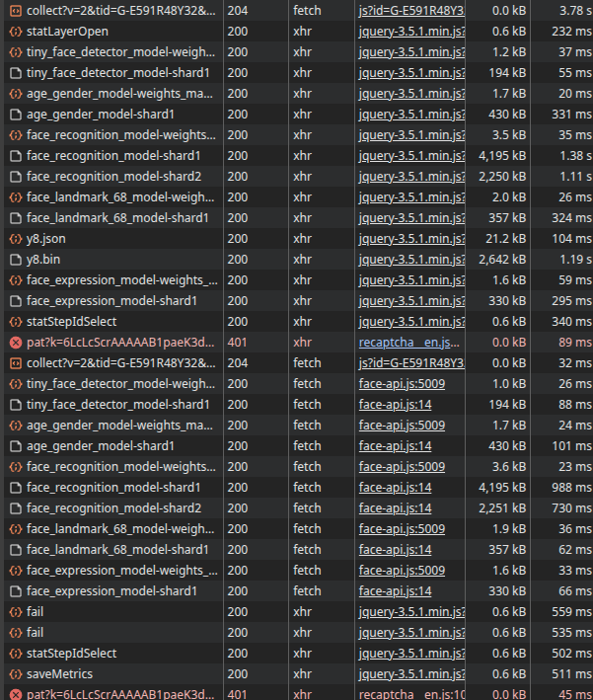The image size is (593, 700).
Task: Select xhr face_expression_model-shard1 taking 295 ms
Action: 111,301
